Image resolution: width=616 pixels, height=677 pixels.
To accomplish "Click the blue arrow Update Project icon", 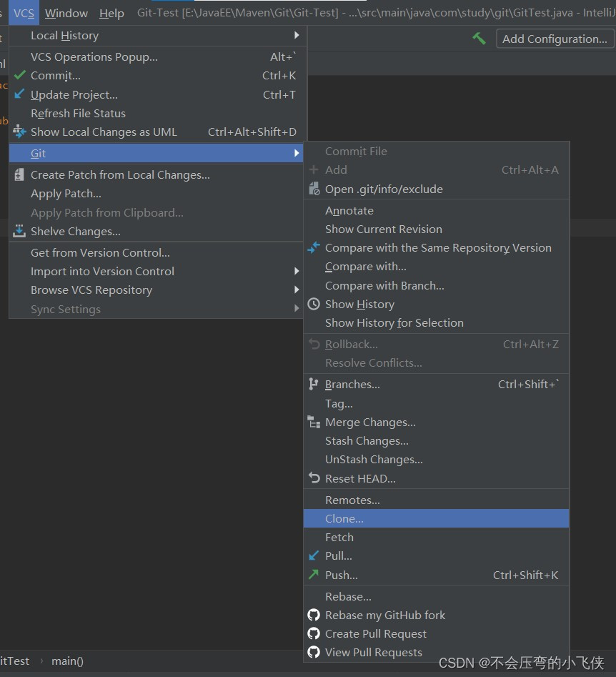I will tap(19, 94).
